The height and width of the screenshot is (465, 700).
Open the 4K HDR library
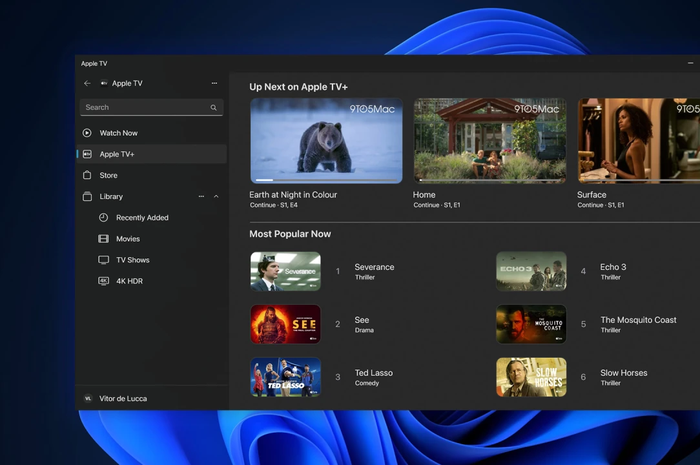[x=152, y=281]
